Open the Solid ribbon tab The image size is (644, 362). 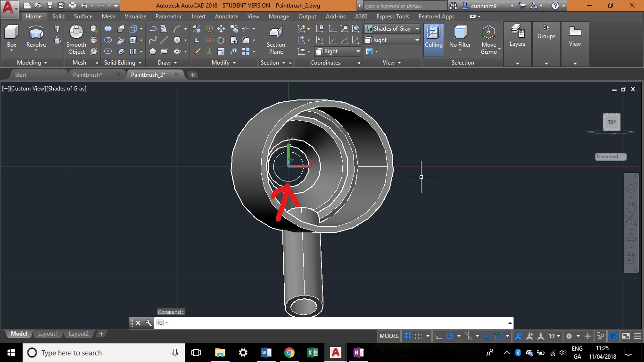(58, 16)
